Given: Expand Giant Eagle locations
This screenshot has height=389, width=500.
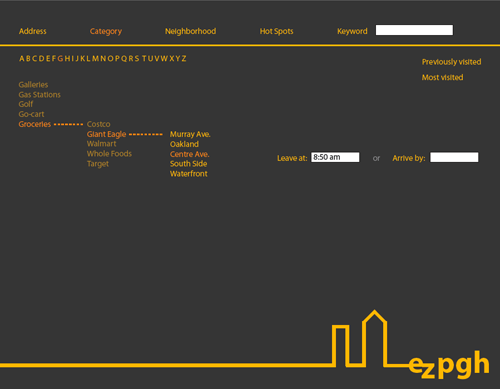Looking at the screenshot, I should pyautogui.click(x=106, y=134).
